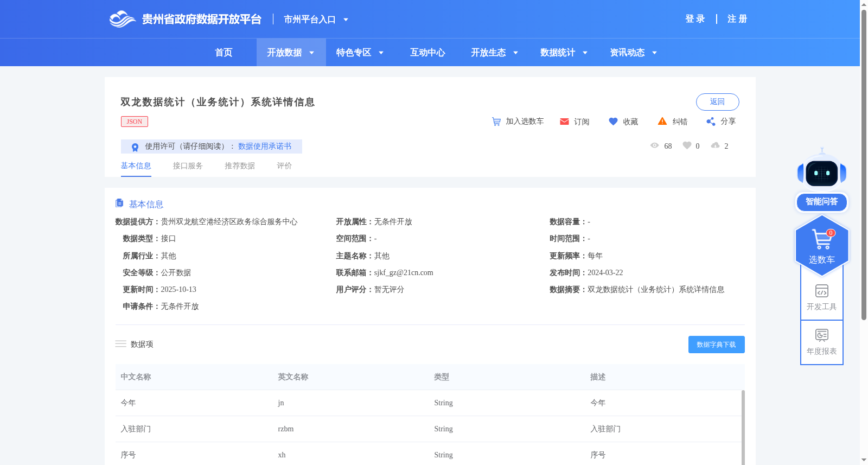868x465 pixels.
Task: Click the grey heart favorites-count icon
Action: [x=687, y=145]
